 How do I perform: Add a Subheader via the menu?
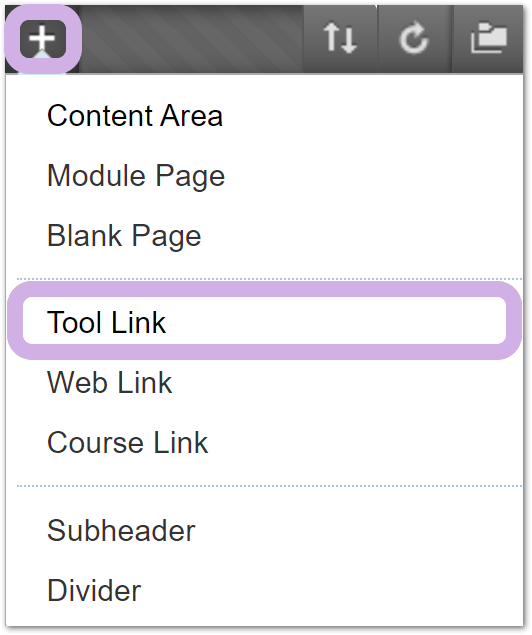(121, 531)
